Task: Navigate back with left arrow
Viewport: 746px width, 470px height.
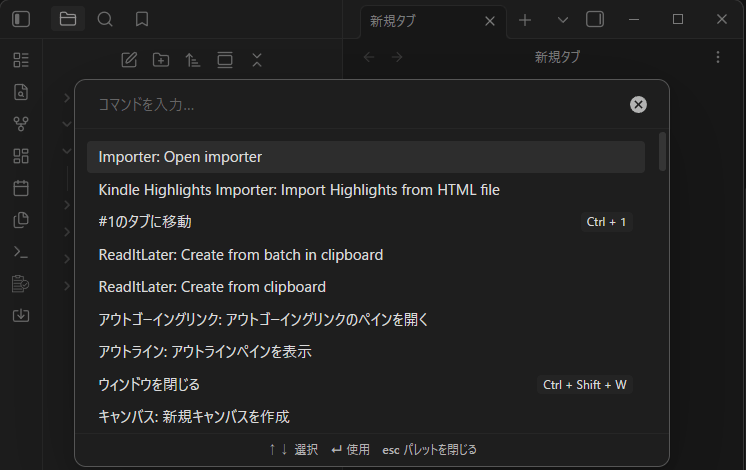Action: point(369,57)
